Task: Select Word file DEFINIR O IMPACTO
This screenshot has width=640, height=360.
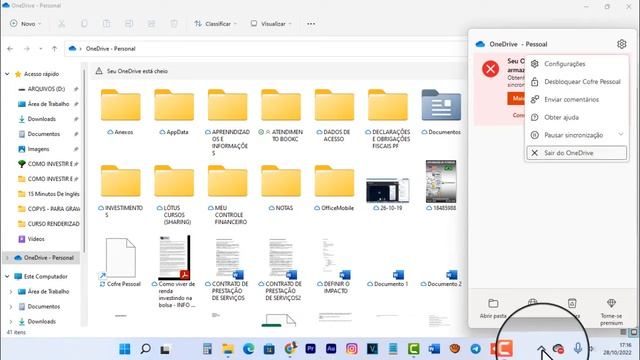Action: 335,265
